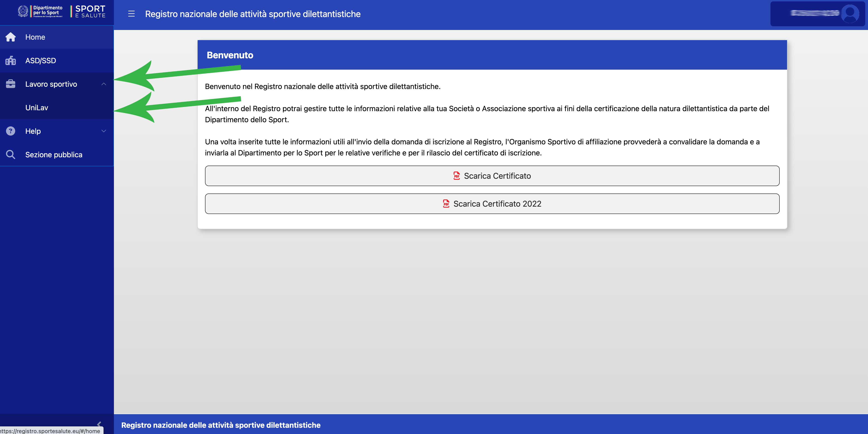Open the UniLav submenu item
Screen dimensions: 868x434
(x=37, y=107)
